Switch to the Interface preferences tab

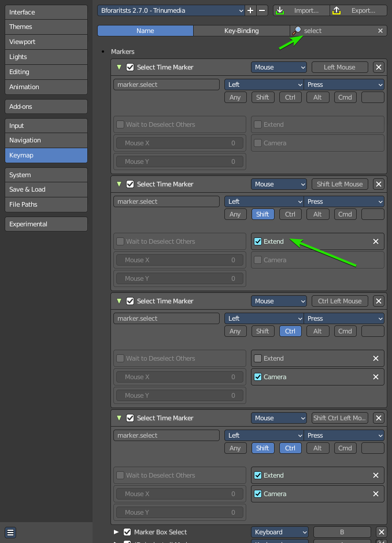coord(46,12)
